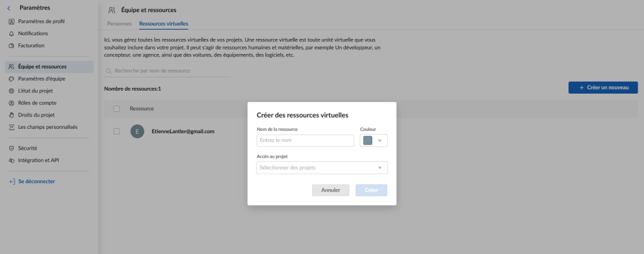Click the E avatar of EtienneLantier
The width and height of the screenshot is (644, 254).
[x=137, y=132]
